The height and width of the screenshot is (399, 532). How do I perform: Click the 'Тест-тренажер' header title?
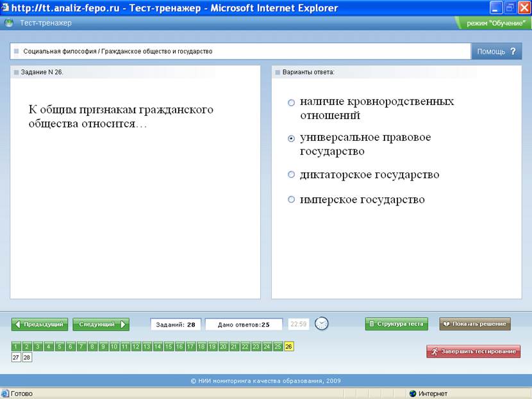click(46, 23)
